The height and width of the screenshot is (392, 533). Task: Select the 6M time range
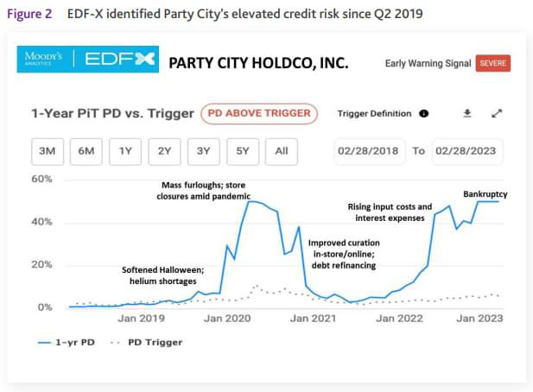coord(86,151)
